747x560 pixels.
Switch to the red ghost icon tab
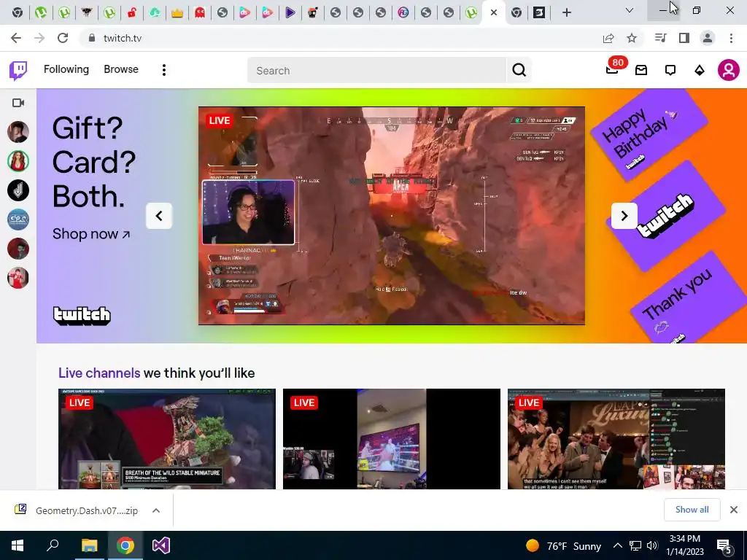pyautogui.click(x=200, y=12)
